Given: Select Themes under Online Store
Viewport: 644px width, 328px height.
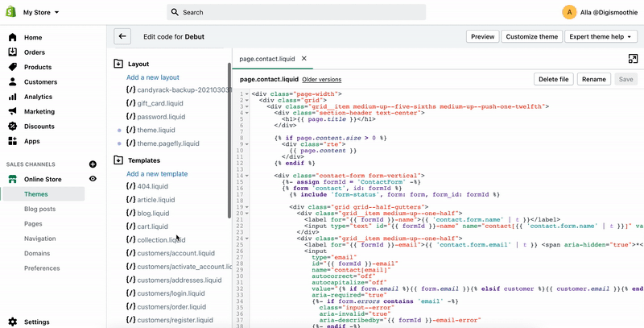Looking at the screenshot, I should (x=36, y=194).
